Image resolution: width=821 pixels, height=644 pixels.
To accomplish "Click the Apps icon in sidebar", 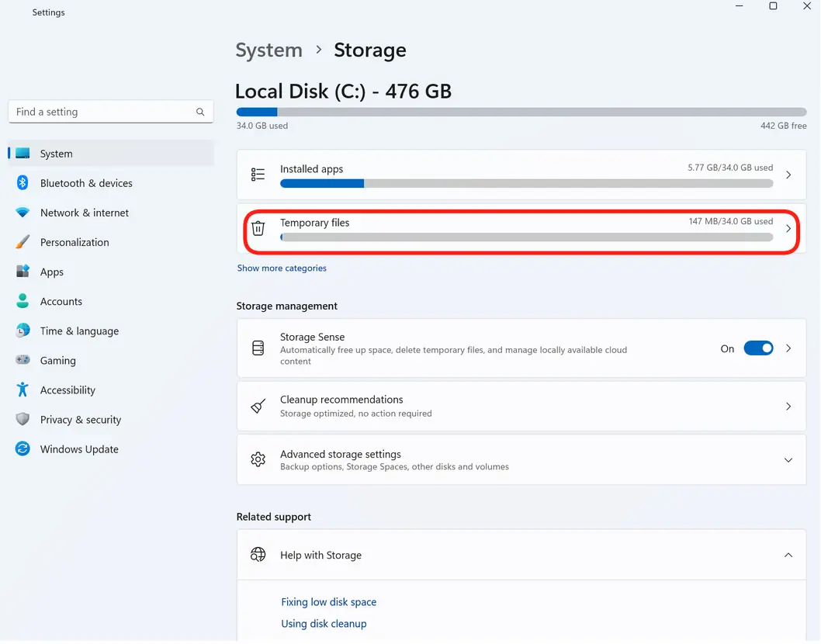I will pyautogui.click(x=23, y=272).
